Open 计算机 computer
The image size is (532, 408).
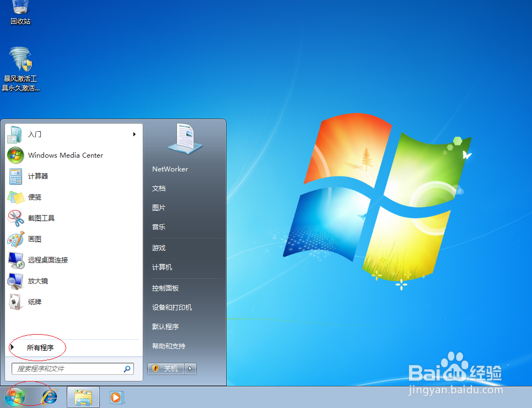[x=162, y=267]
